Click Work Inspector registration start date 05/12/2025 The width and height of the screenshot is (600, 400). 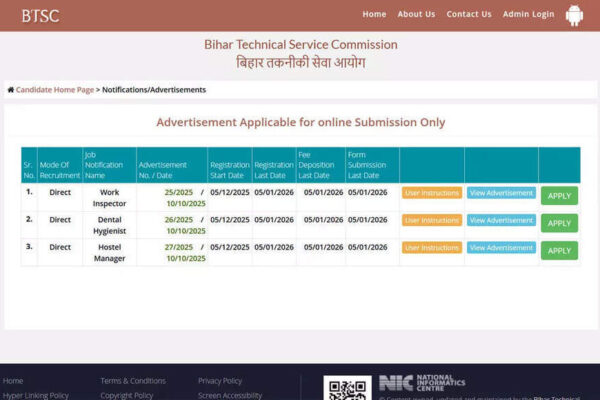[x=230, y=192]
